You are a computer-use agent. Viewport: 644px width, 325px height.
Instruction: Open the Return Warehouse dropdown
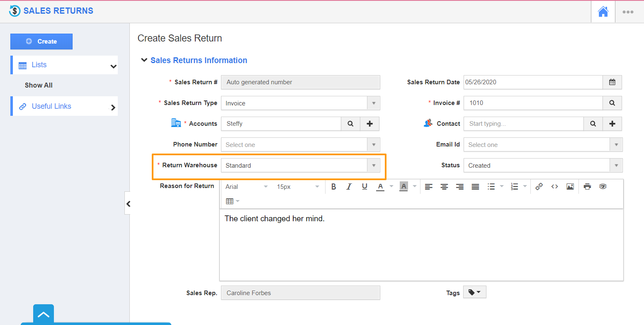[373, 166]
